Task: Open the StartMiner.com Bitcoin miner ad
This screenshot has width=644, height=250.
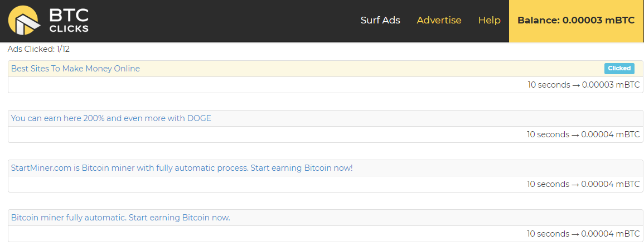Action: coord(182,168)
